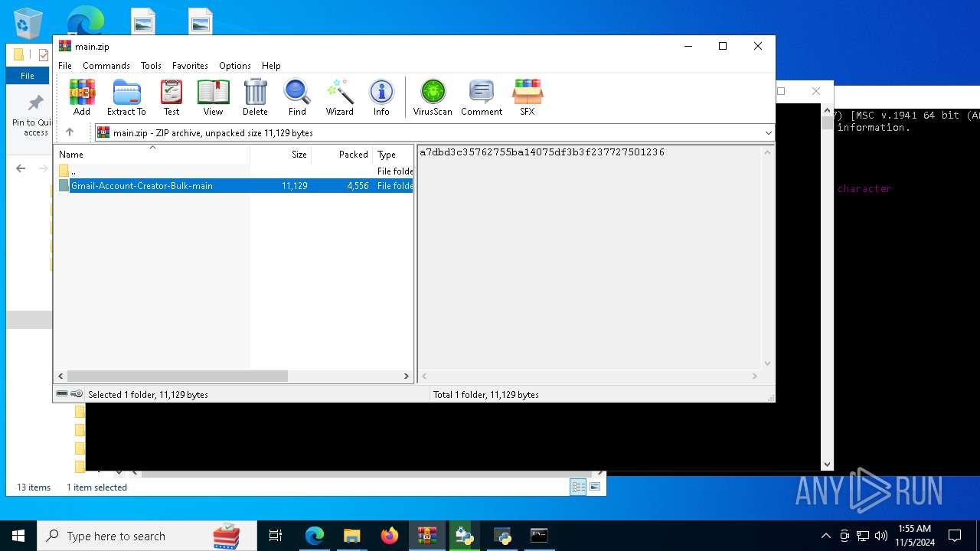Screen dimensions: 980x551
Task: Switch Explorer to details view
Action: coord(579,487)
